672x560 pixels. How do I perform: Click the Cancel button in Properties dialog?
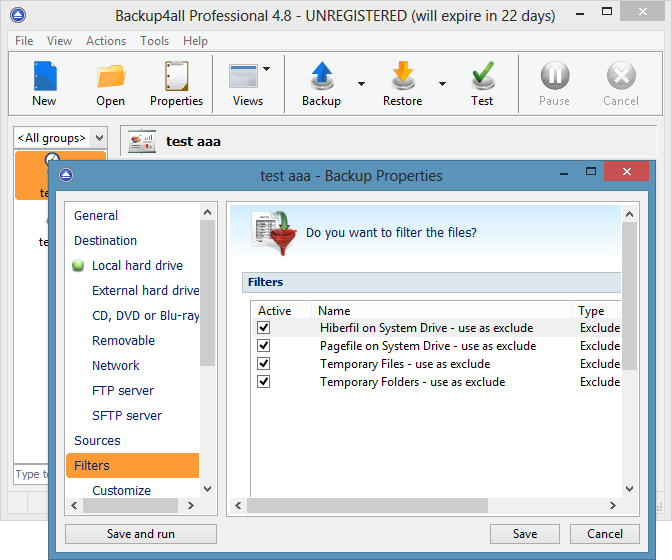tap(605, 534)
